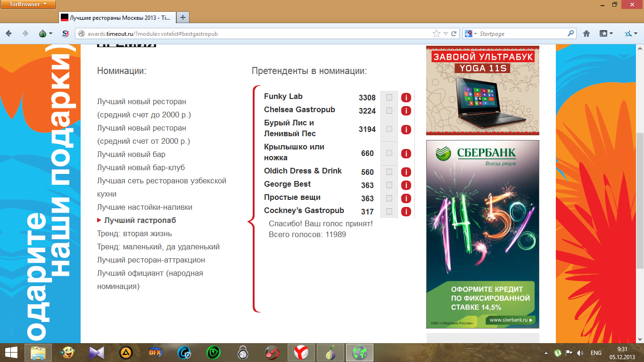This screenshot has width=644, height=362.
Task: Select the Лучшие рестораны Москвы 2013 tab
Action: coord(117,17)
